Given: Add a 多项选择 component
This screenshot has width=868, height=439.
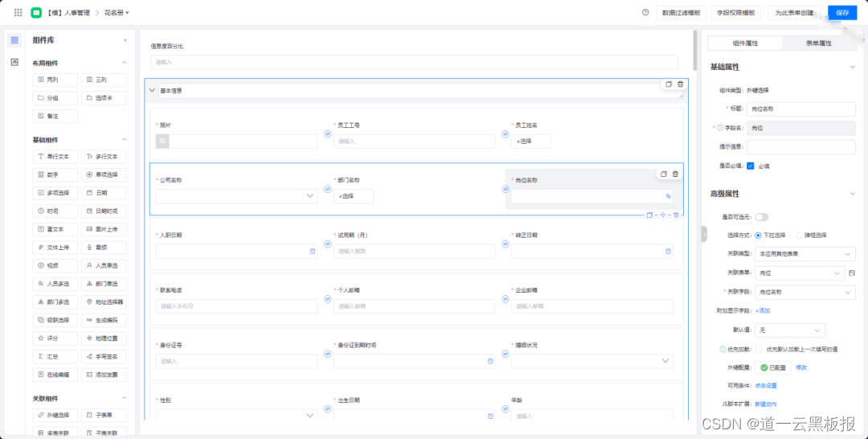Looking at the screenshot, I should coord(55,193).
